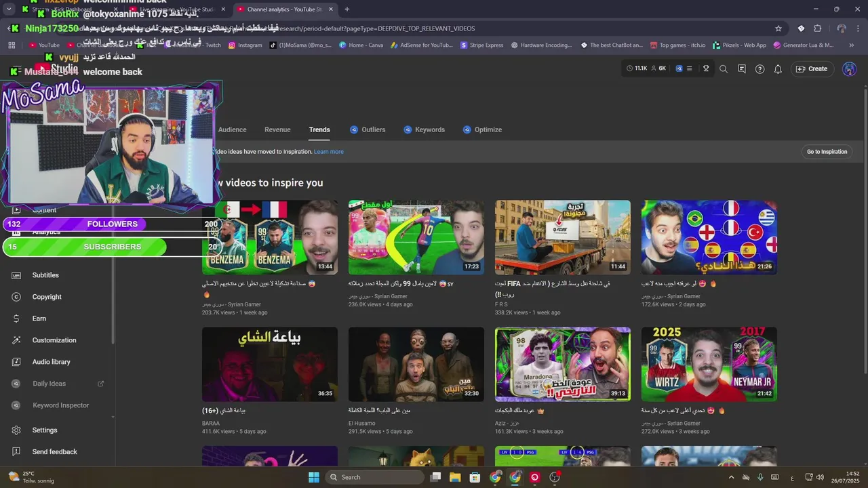Open The best ChatBot bookmark
The width and height of the screenshot is (868, 488).
pyautogui.click(x=611, y=45)
